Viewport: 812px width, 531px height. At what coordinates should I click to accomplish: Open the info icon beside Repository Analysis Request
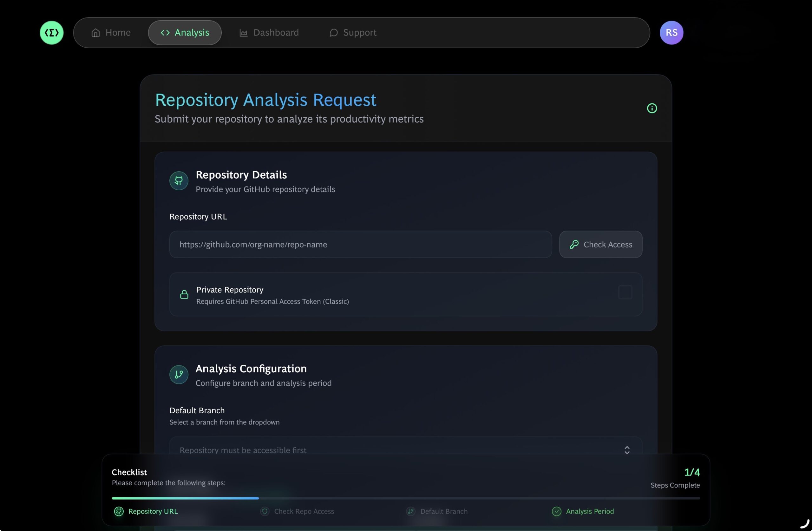tap(652, 108)
